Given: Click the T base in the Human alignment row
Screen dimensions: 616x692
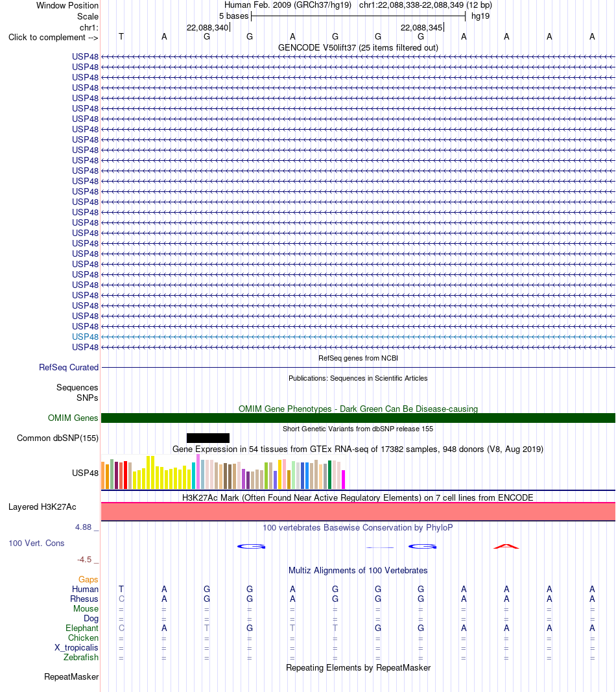Looking at the screenshot, I should (x=121, y=589).
